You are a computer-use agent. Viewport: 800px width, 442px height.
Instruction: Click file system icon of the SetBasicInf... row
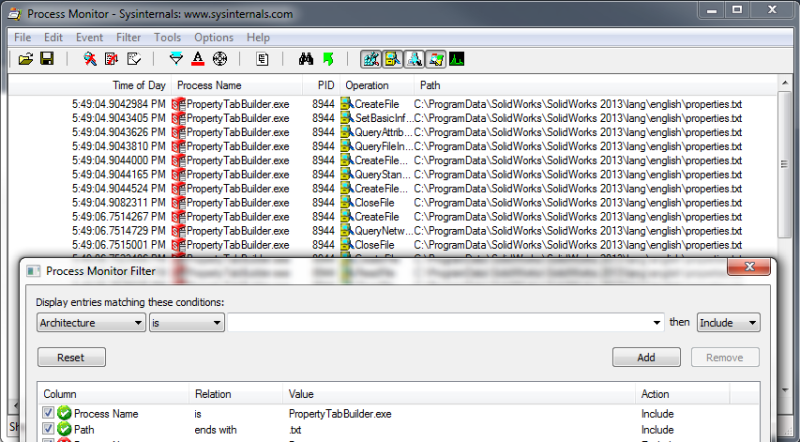(x=347, y=118)
